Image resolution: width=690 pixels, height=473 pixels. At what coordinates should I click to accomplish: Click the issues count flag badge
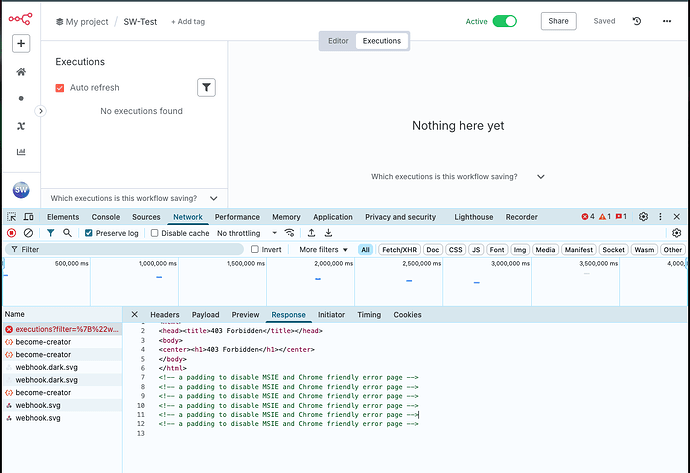click(621, 216)
